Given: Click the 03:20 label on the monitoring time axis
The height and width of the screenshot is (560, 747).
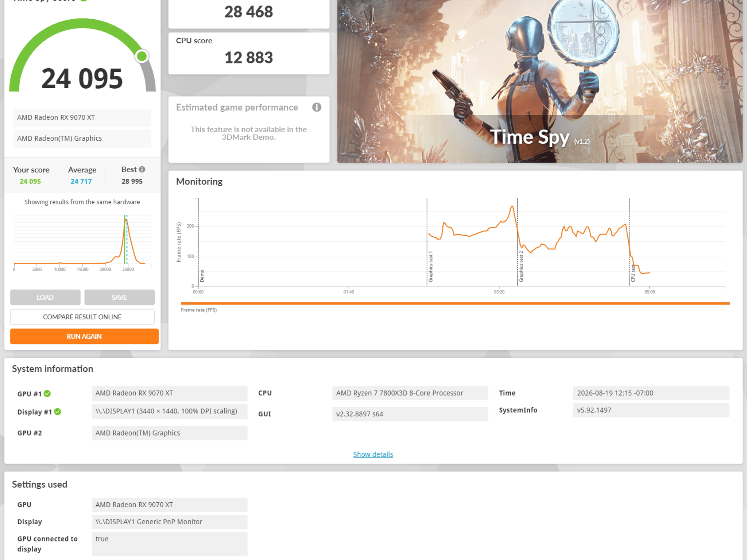Looking at the screenshot, I should (x=499, y=292).
